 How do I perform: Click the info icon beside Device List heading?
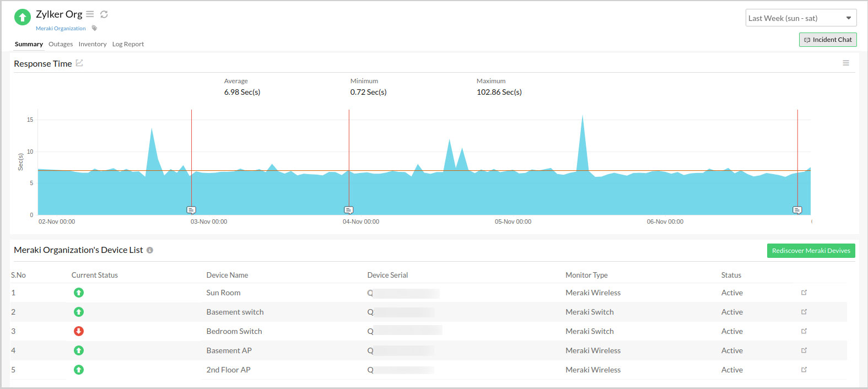[150, 250]
